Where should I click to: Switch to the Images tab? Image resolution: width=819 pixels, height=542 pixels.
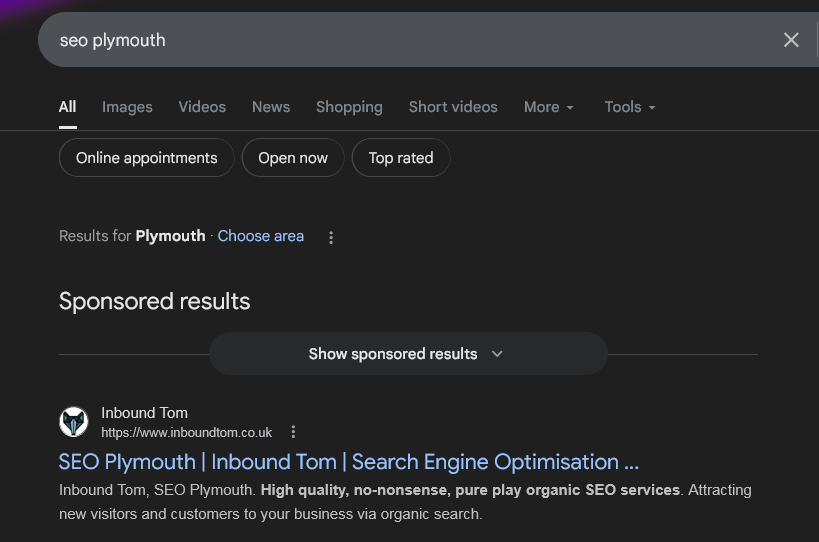pyautogui.click(x=127, y=107)
